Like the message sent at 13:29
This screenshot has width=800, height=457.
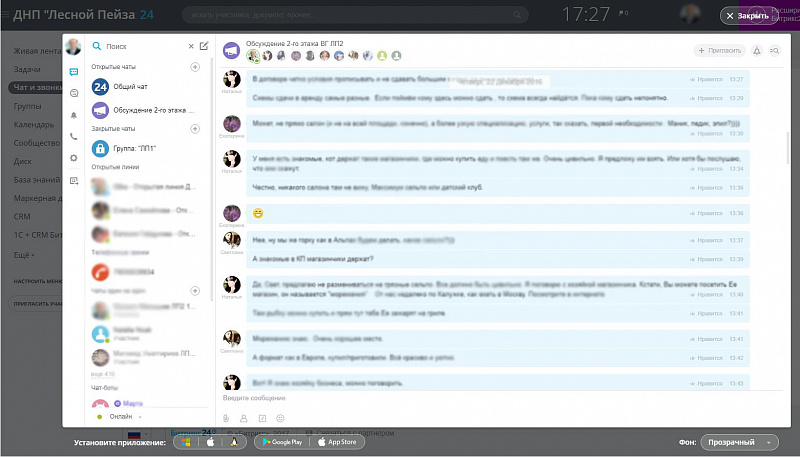tap(706, 98)
